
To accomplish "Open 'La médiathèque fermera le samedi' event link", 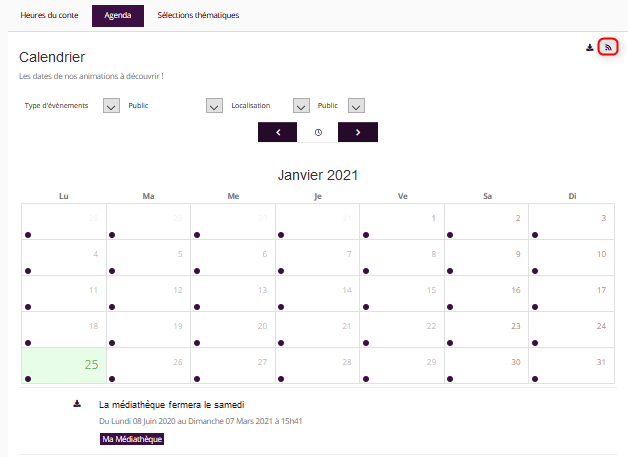I will coord(171,405).
